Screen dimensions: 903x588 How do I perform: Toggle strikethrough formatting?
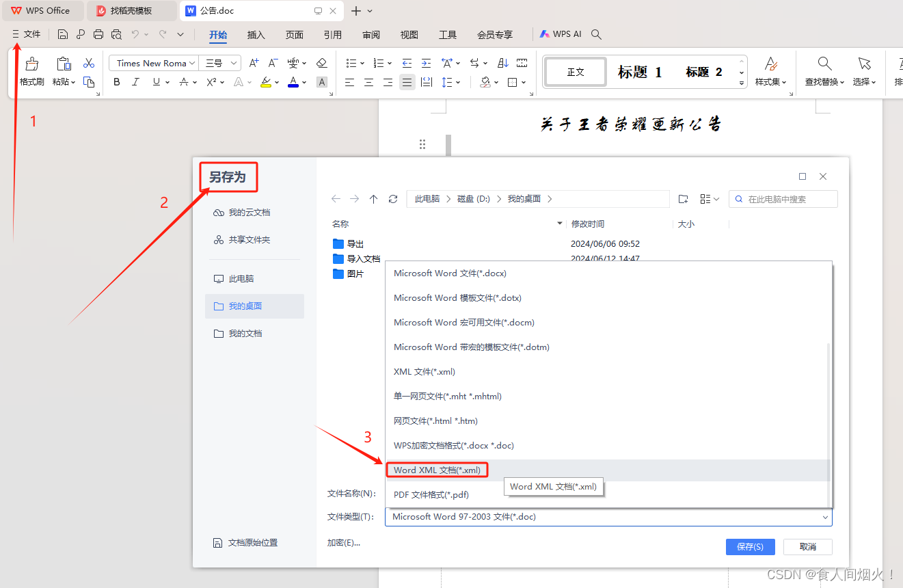[x=183, y=82]
